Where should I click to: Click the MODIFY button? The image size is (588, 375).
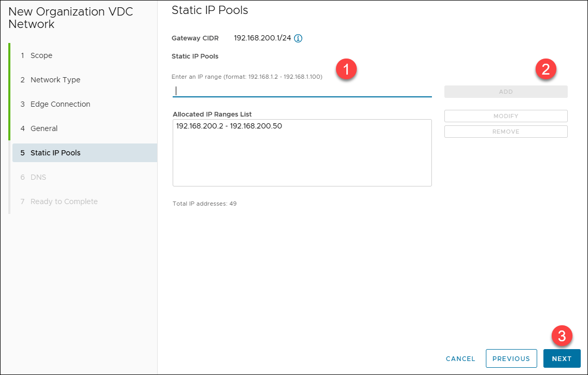click(506, 116)
